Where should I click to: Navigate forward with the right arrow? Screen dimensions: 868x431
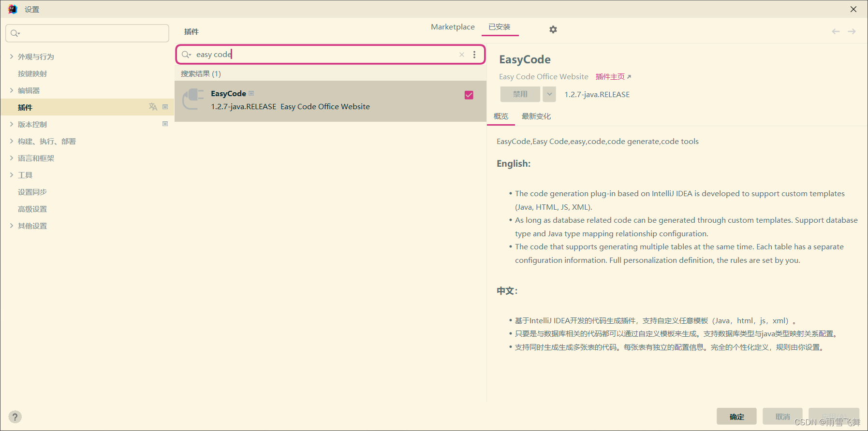852,31
